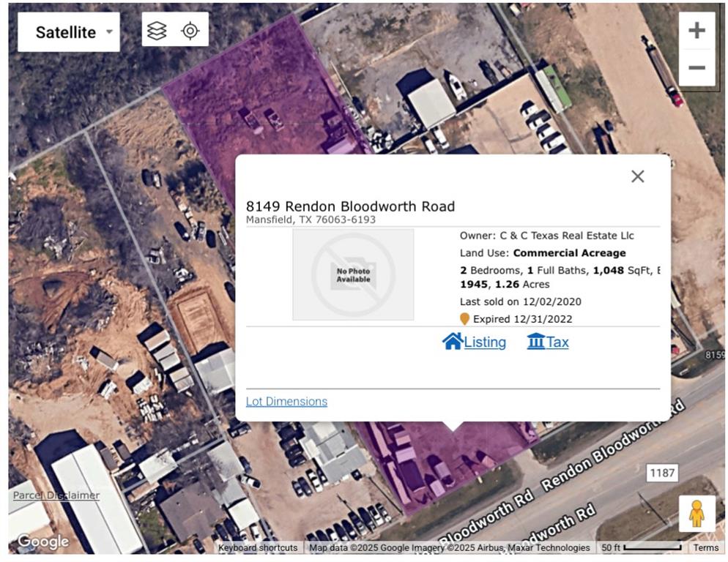Click the house icon beside Listing
This screenshot has height=562, width=728.
point(452,341)
